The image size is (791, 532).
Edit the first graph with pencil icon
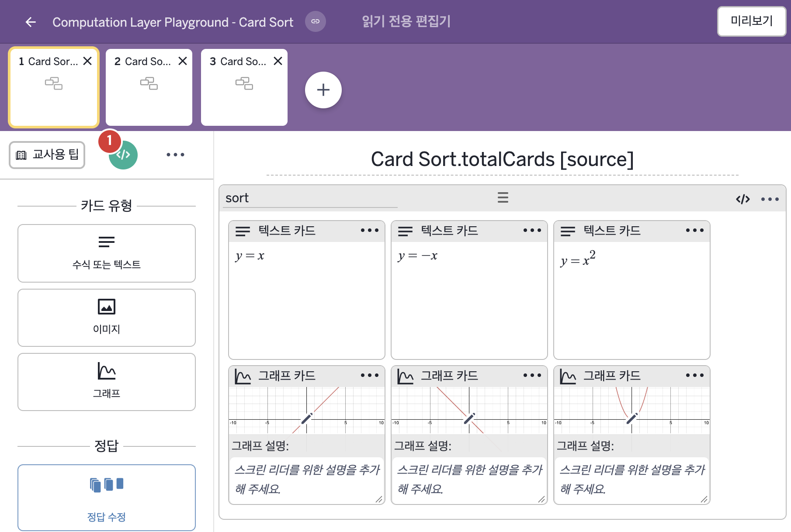click(306, 418)
